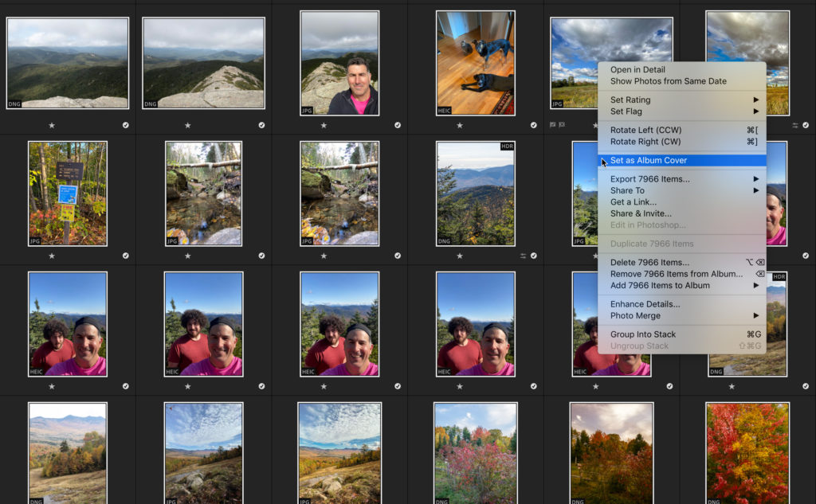The image size is (816, 504).
Task: Click the HDR badge on the mountain vista photo
Action: pyautogui.click(x=507, y=147)
